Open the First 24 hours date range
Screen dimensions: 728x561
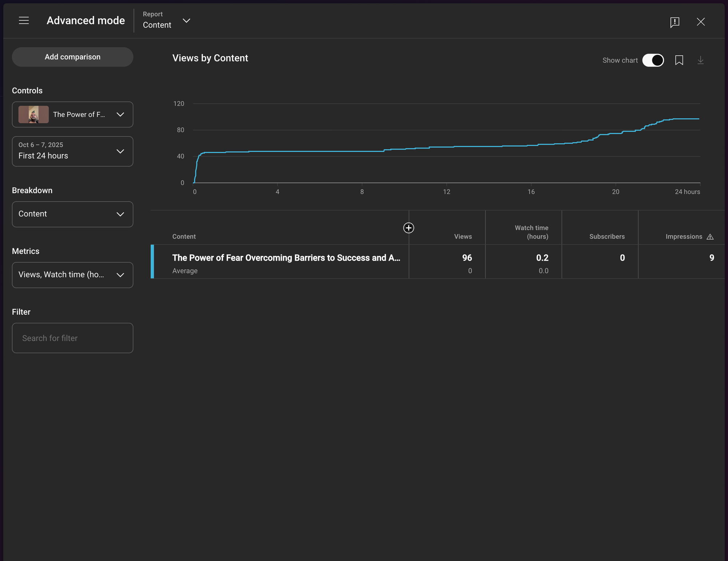pos(72,151)
